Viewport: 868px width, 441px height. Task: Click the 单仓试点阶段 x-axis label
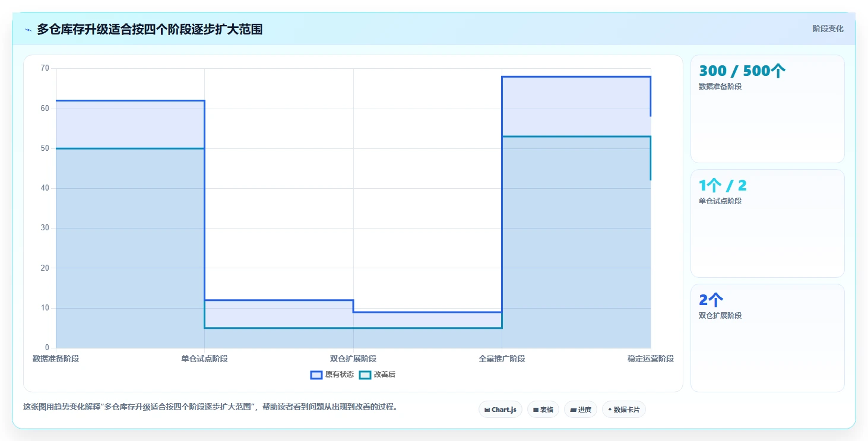point(205,358)
